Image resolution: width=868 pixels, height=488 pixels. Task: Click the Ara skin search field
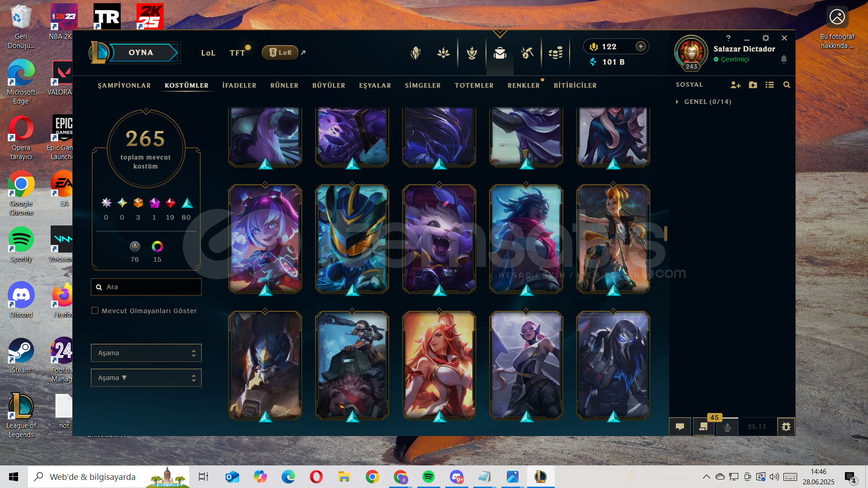click(146, 287)
